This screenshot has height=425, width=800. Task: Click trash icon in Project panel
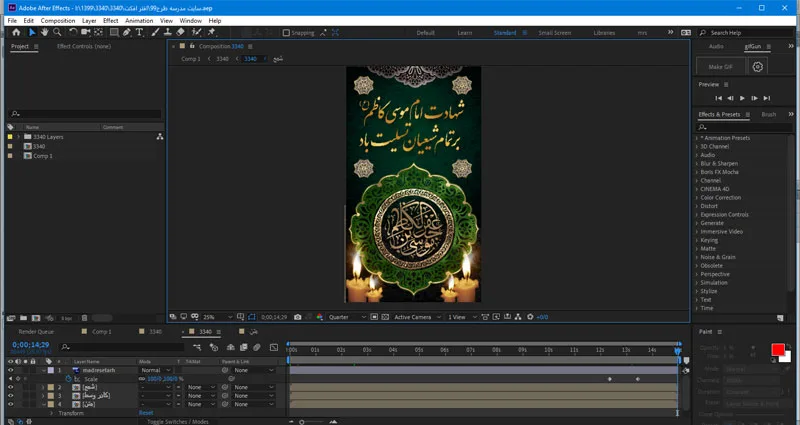[85, 318]
